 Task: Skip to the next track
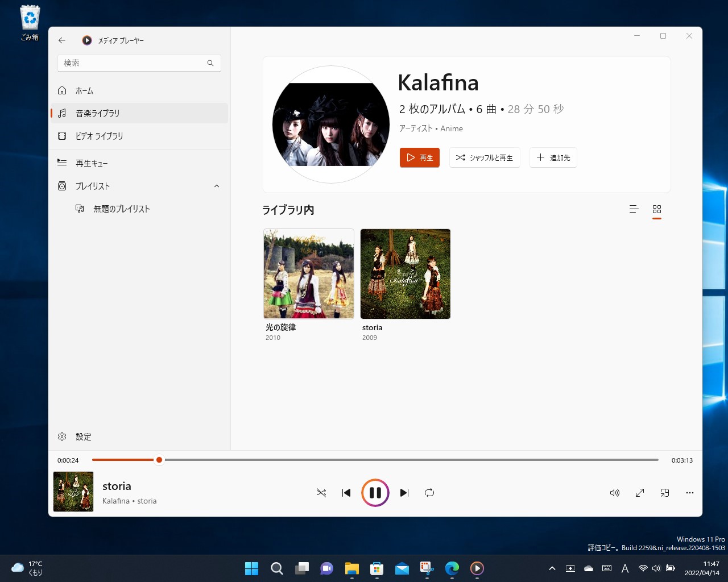tap(404, 492)
